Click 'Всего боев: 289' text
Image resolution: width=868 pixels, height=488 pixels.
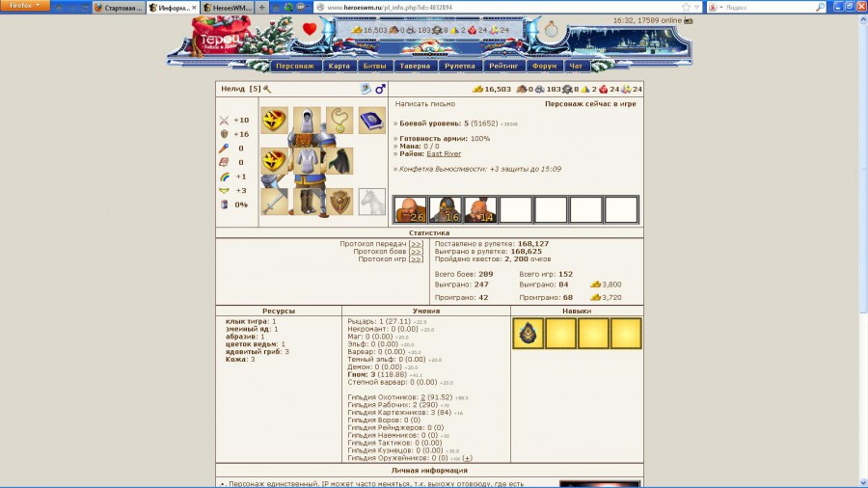click(464, 275)
